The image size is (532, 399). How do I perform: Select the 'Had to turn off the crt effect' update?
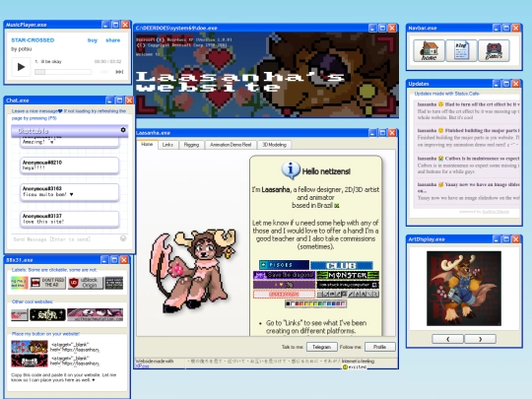tap(469, 111)
